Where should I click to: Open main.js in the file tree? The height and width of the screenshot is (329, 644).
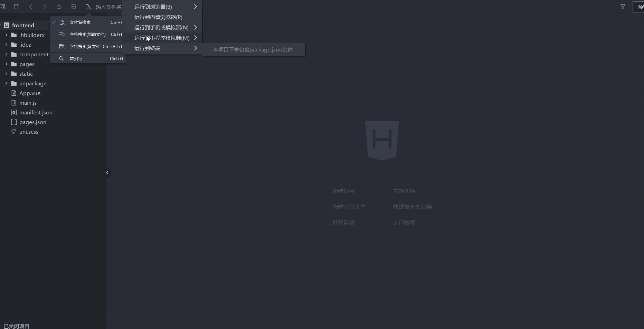point(28,103)
